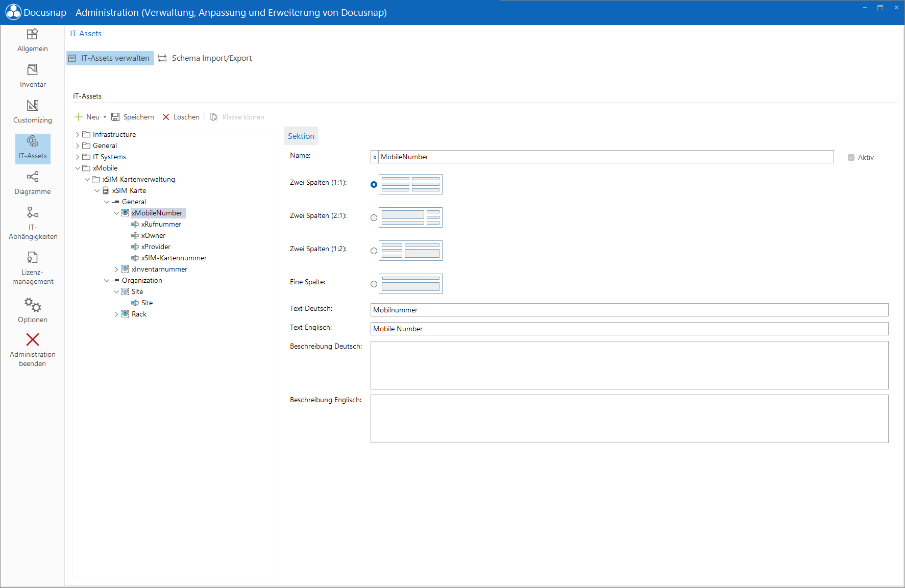Viewport: 905px width, 588px height.
Task: Click the xRufnummer field icon
Action: 135,224
